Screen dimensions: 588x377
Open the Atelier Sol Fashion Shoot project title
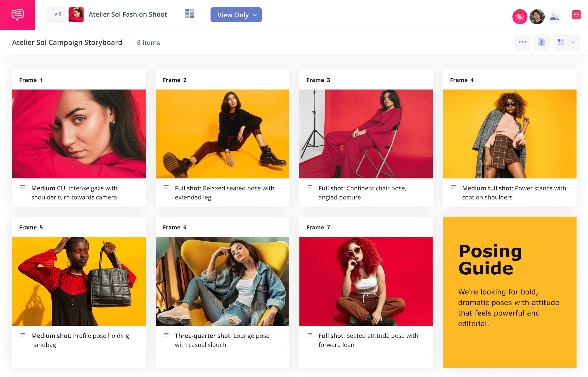[128, 14]
